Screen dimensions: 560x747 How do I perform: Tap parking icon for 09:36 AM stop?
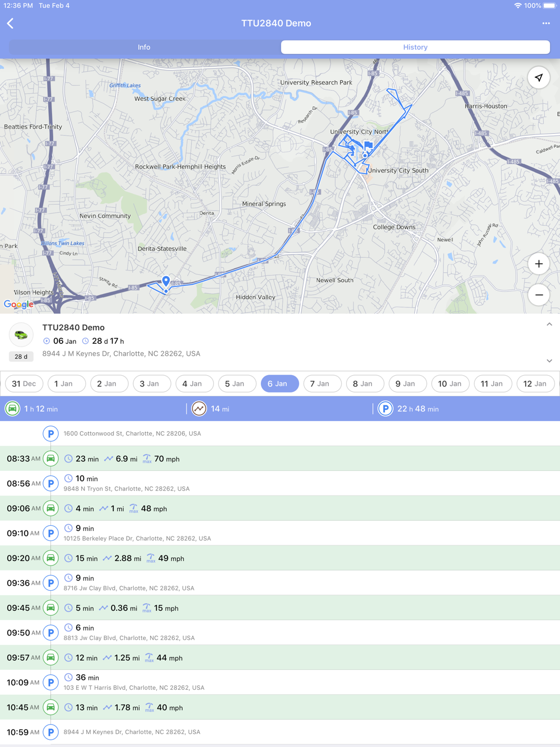50,583
